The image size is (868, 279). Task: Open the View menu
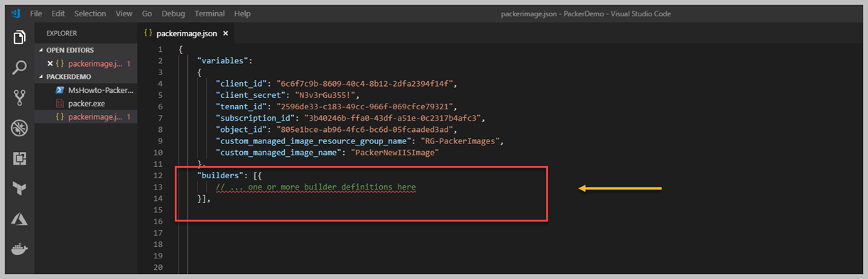124,13
